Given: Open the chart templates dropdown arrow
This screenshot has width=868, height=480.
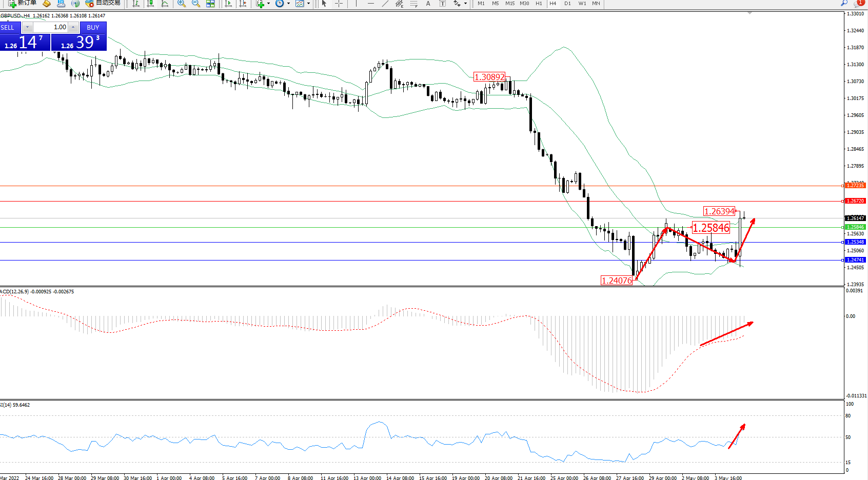Looking at the screenshot, I should click(308, 4).
